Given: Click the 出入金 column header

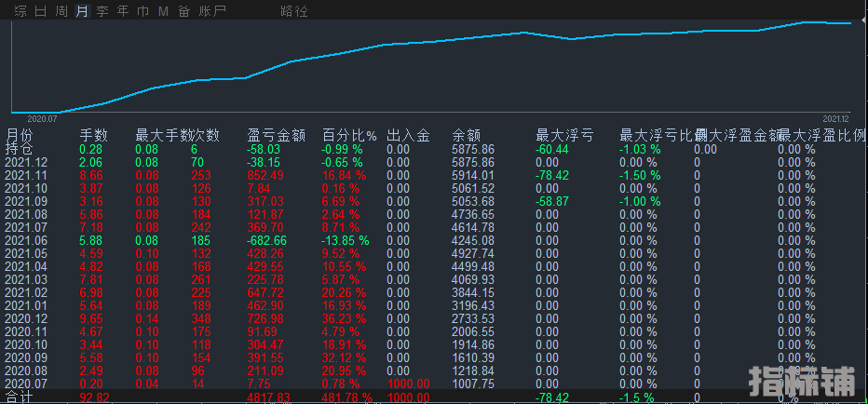Looking at the screenshot, I should click(x=409, y=135).
